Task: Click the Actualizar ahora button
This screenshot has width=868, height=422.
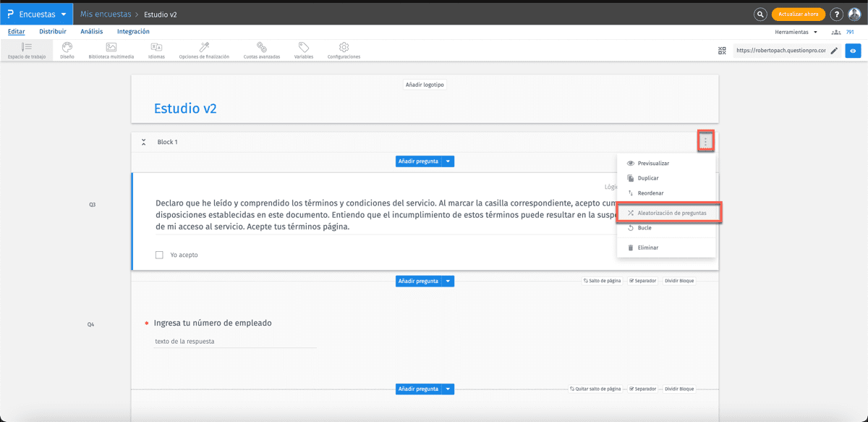Action: tap(798, 14)
